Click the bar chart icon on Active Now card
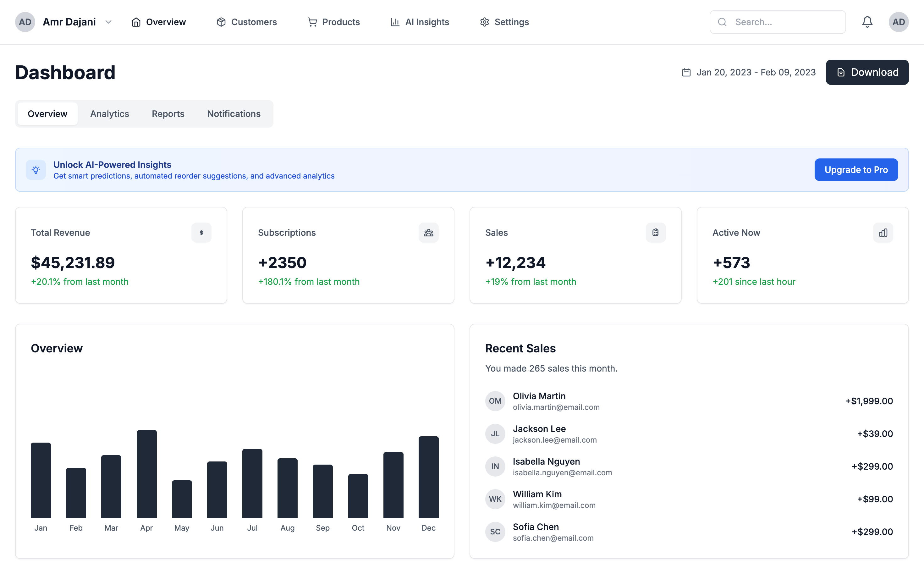Screen dimensions: 924x574 [x=883, y=232]
